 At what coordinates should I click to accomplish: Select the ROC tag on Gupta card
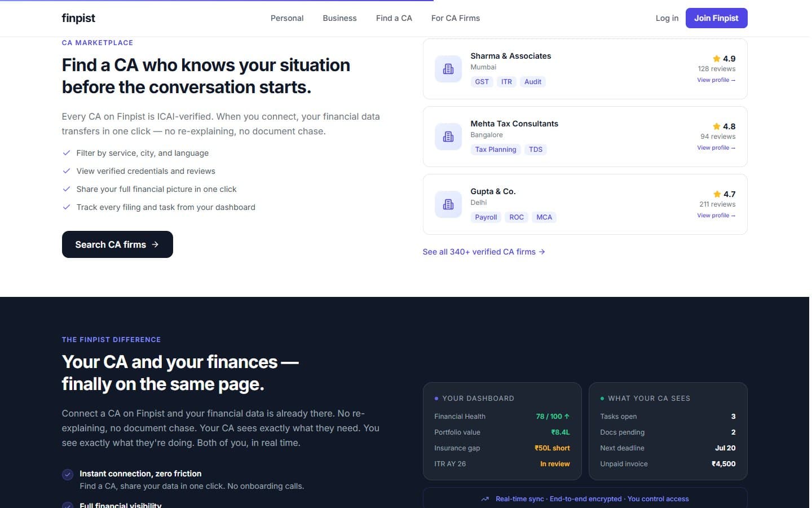517,217
